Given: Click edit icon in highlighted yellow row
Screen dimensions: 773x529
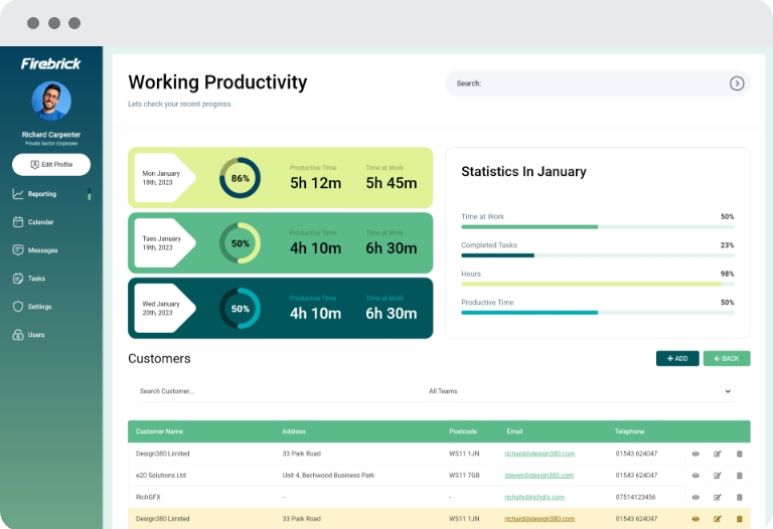Looking at the screenshot, I should pyautogui.click(x=717, y=519).
